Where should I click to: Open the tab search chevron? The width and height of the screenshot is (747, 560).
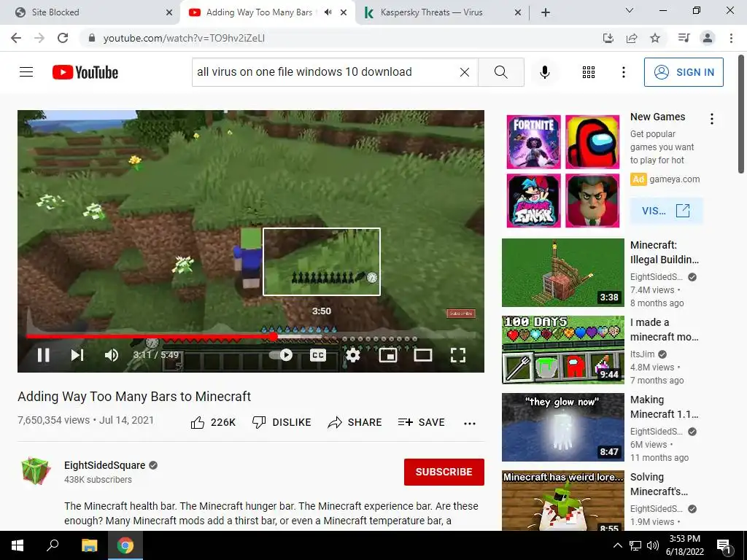point(630,10)
